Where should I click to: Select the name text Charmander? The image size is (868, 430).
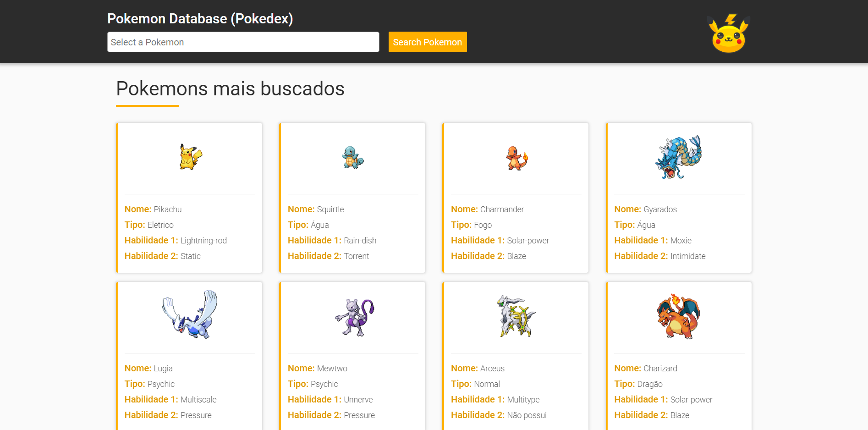pos(502,209)
